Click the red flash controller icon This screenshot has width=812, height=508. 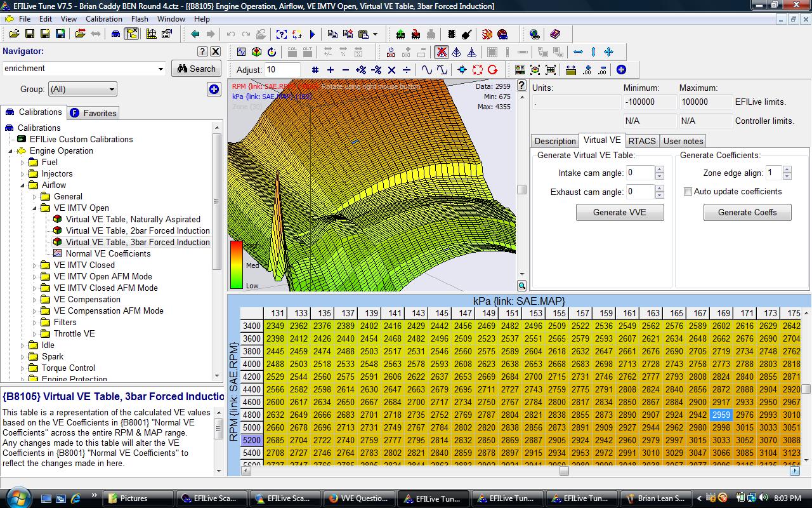[x=416, y=34]
